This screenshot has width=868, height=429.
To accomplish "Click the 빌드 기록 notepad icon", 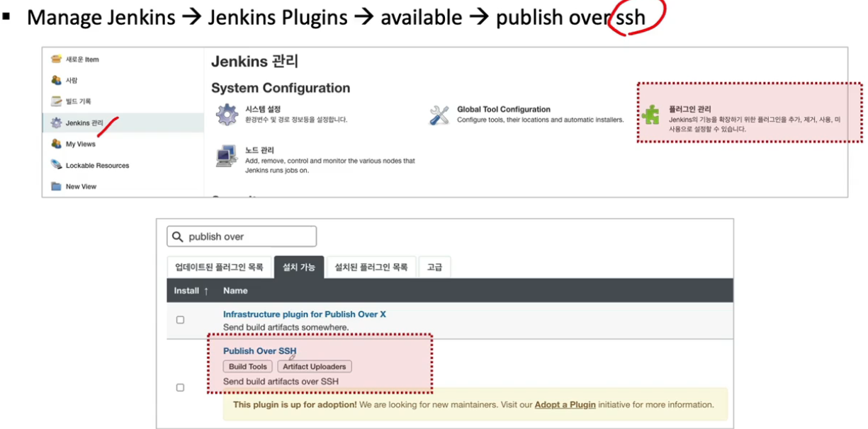I will point(56,101).
